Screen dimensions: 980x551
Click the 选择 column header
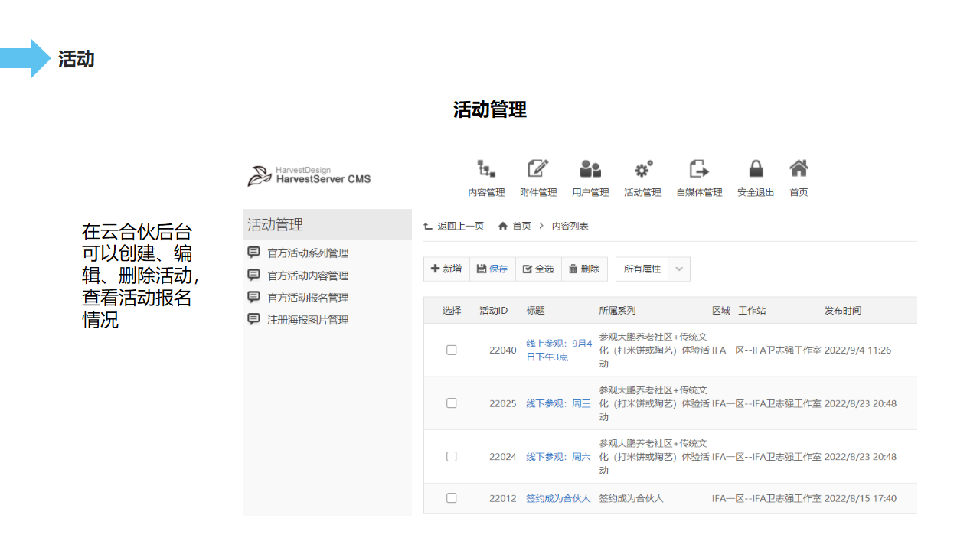click(452, 311)
